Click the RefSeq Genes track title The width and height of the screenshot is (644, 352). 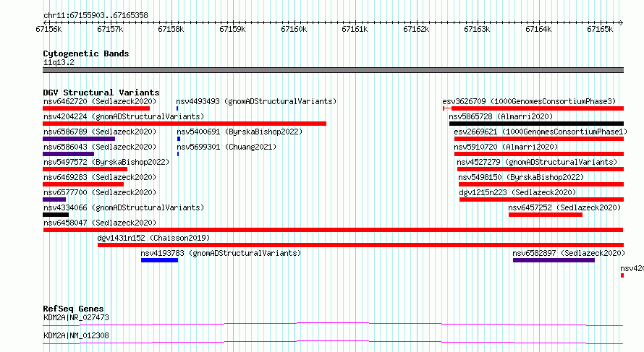[x=73, y=309]
